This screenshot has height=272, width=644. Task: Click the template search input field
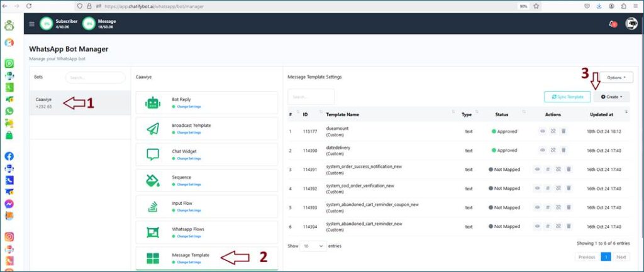click(311, 97)
